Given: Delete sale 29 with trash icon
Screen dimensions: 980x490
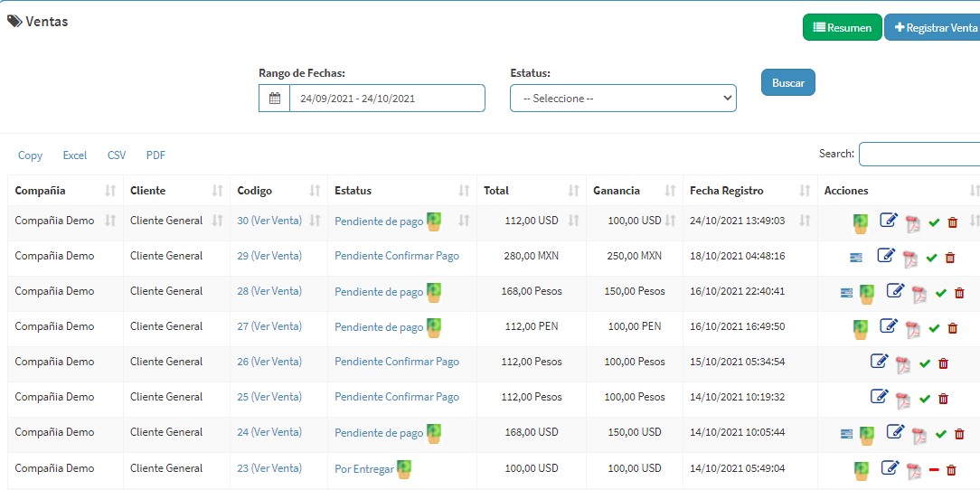Looking at the screenshot, I should click(x=950, y=258).
